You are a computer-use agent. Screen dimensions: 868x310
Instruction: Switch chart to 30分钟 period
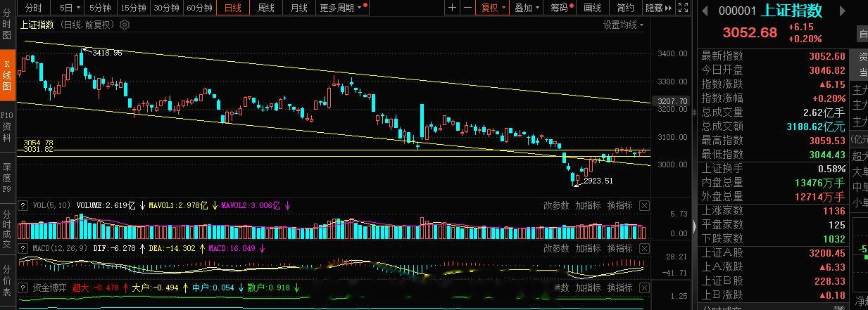tap(166, 8)
